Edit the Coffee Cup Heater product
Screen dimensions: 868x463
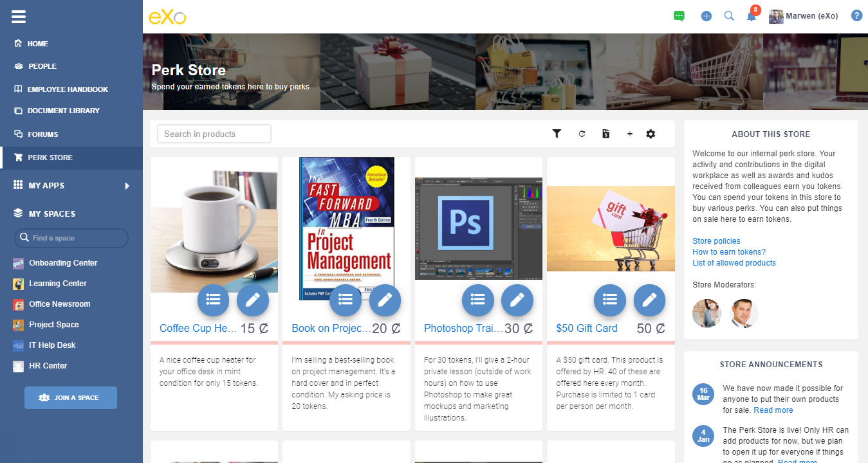(x=253, y=300)
